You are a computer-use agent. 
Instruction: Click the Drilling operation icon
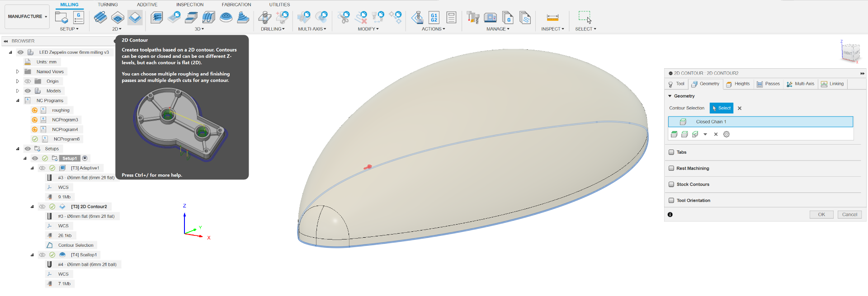[264, 18]
